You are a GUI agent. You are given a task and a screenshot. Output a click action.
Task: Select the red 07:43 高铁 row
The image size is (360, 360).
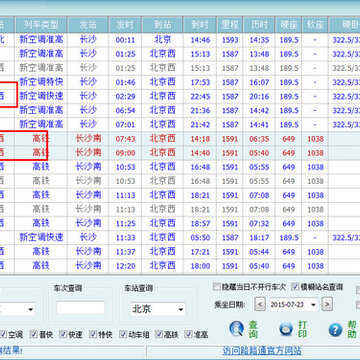coord(180,139)
